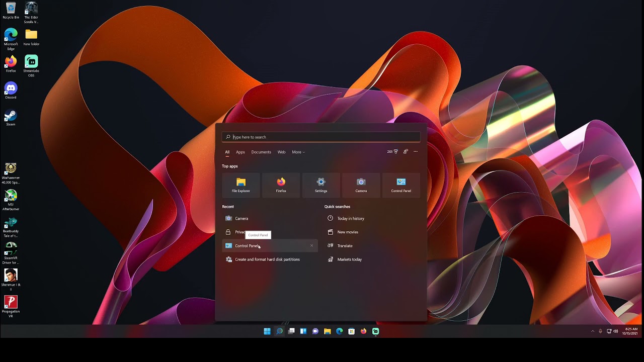Select Beatbuddy Tale of desktop shortcut
The width and height of the screenshot is (644, 362).
pyautogui.click(x=11, y=227)
